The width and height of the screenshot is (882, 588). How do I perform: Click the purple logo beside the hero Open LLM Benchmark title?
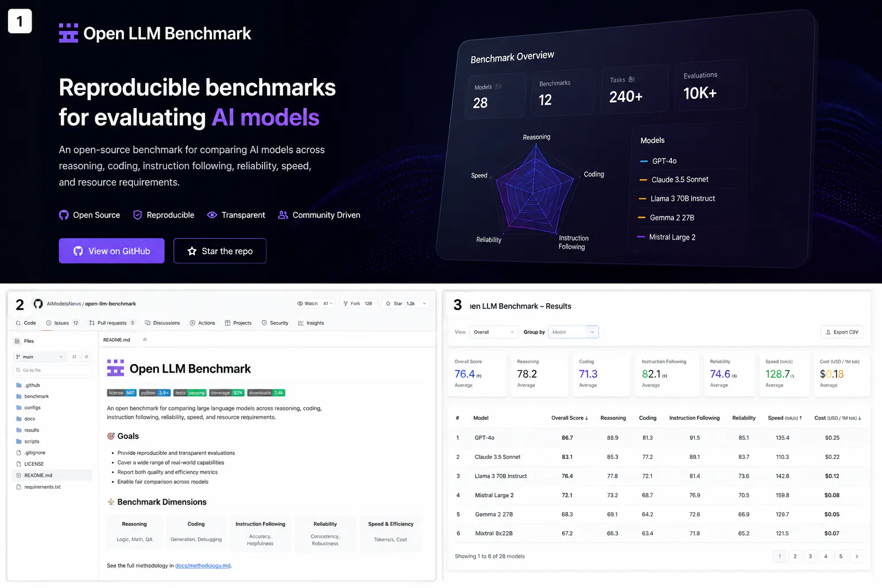tap(68, 33)
